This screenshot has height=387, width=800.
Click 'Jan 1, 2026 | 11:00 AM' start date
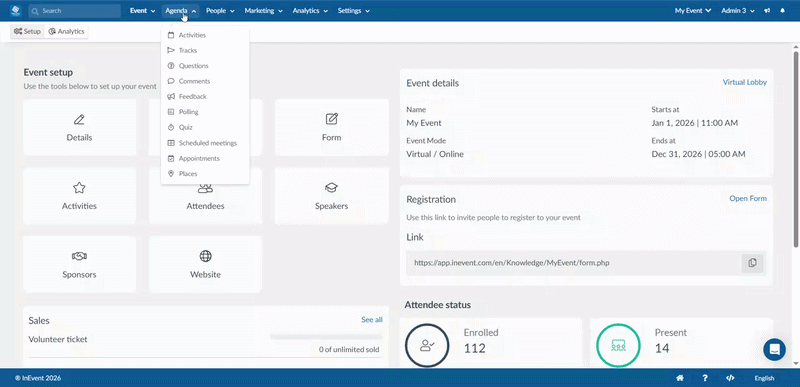pos(694,123)
